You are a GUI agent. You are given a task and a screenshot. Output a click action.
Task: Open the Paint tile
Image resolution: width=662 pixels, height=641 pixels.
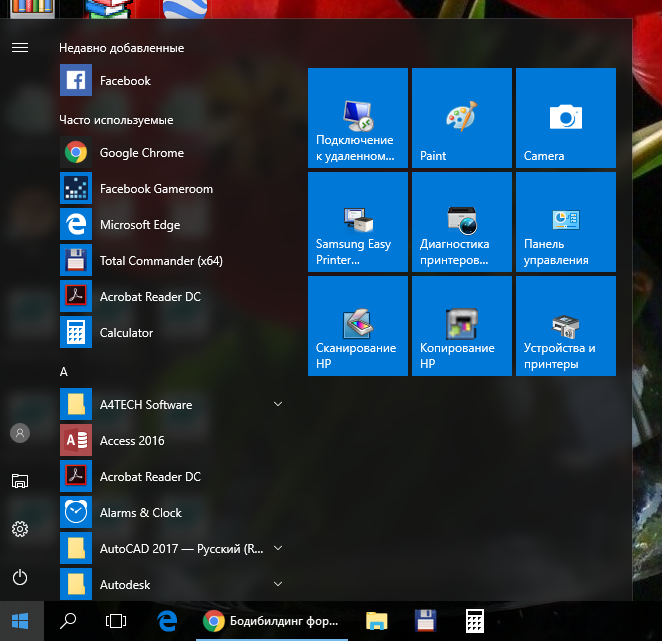461,118
